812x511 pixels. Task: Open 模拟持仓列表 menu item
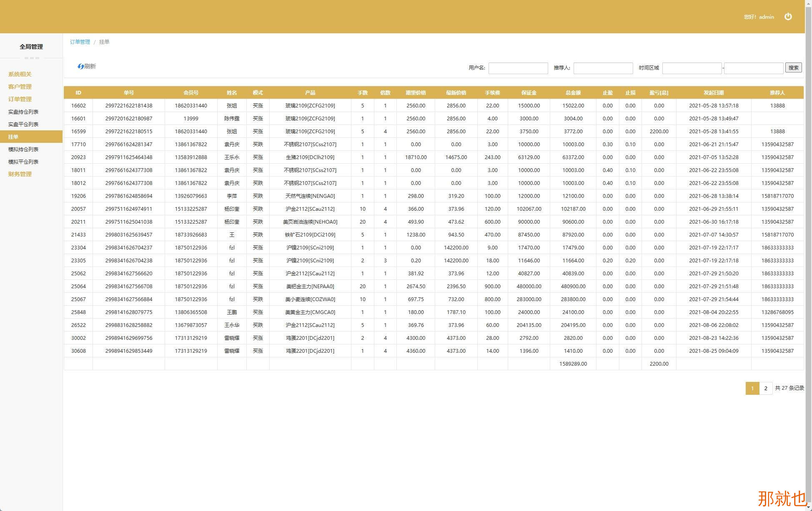(x=23, y=149)
